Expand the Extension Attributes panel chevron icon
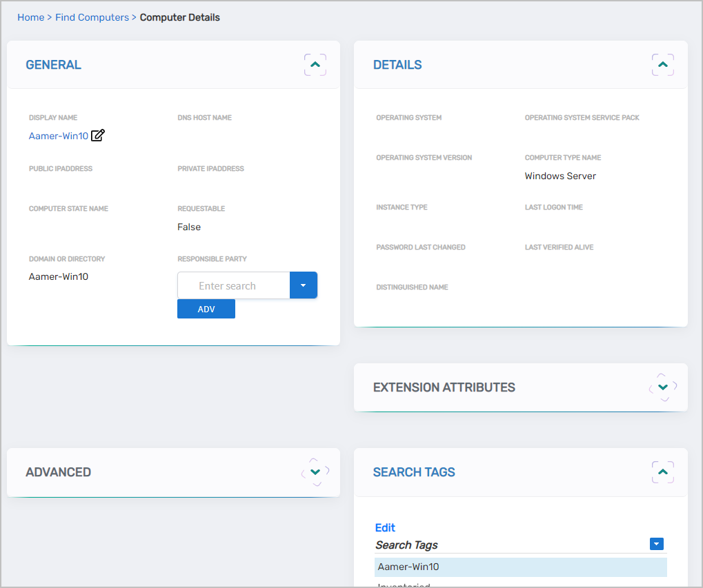Viewport: 703px width, 588px height. pos(662,387)
